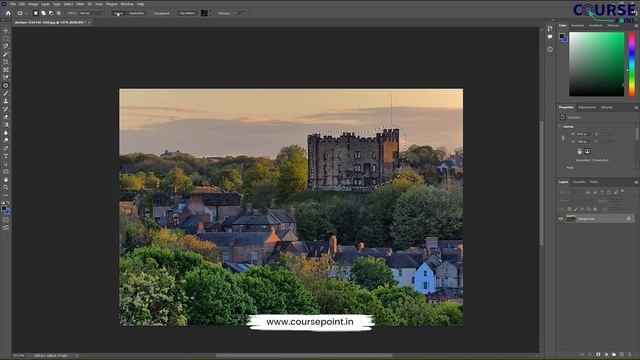Image resolution: width=640 pixels, height=360 pixels.
Task: Click the layer mask icon below Layers
Action: click(598, 354)
